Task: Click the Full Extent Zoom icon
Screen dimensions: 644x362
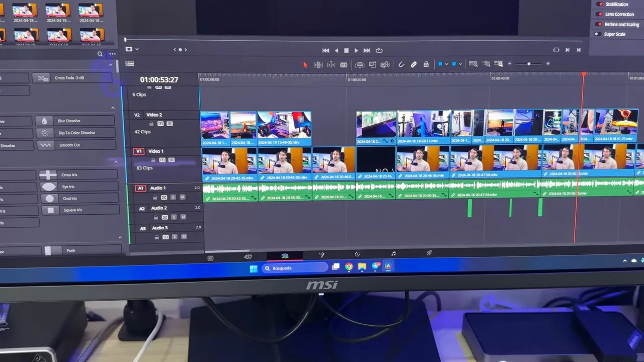Action: [x=473, y=64]
